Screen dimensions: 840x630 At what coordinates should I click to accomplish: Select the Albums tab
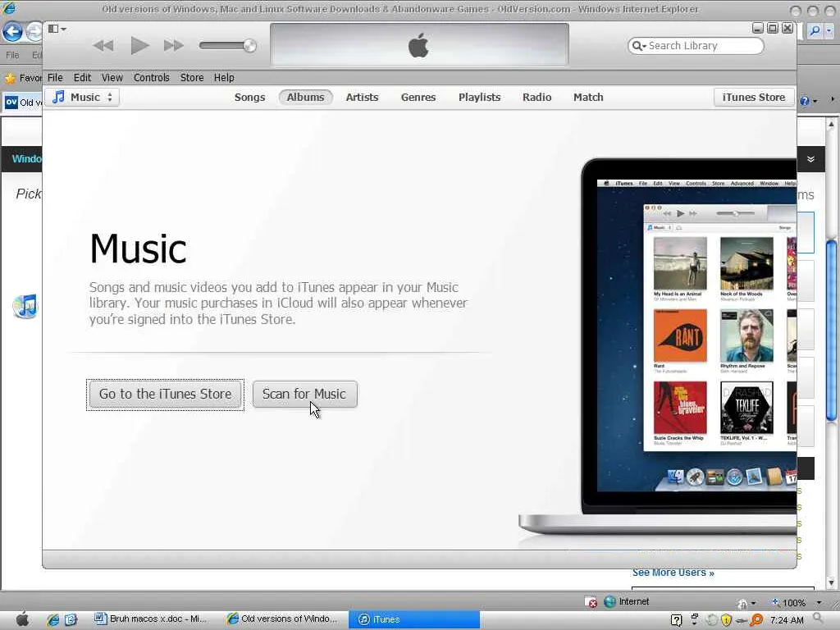tap(305, 97)
